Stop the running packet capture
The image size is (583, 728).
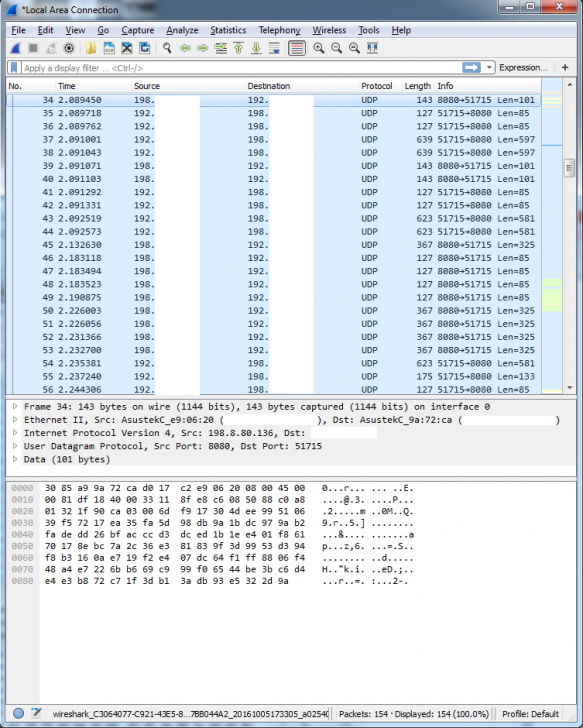(33, 48)
